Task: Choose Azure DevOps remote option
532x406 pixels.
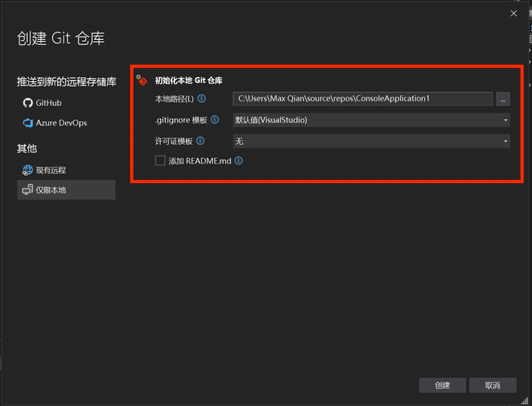Action: tap(61, 123)
